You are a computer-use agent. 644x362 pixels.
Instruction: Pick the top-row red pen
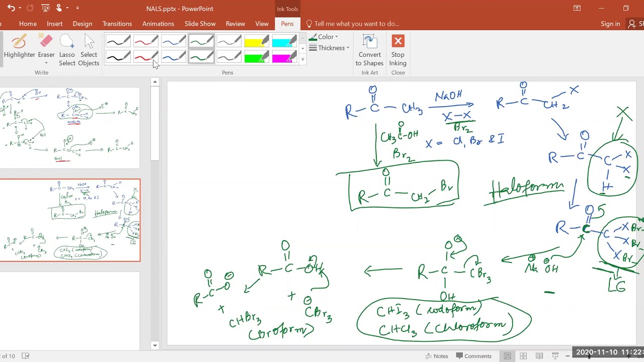coord(146,41)
